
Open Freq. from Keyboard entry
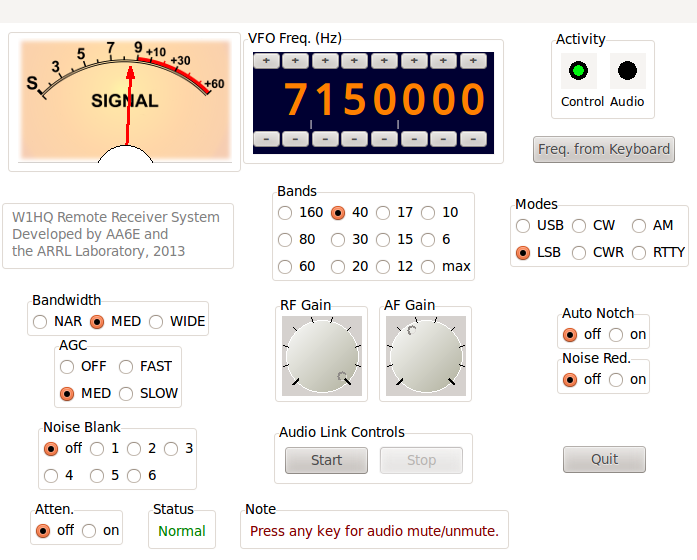[x=603, y=149]
